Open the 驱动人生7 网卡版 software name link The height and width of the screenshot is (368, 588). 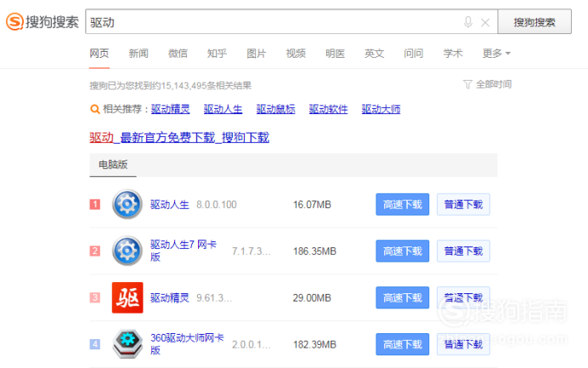(184, 251)
